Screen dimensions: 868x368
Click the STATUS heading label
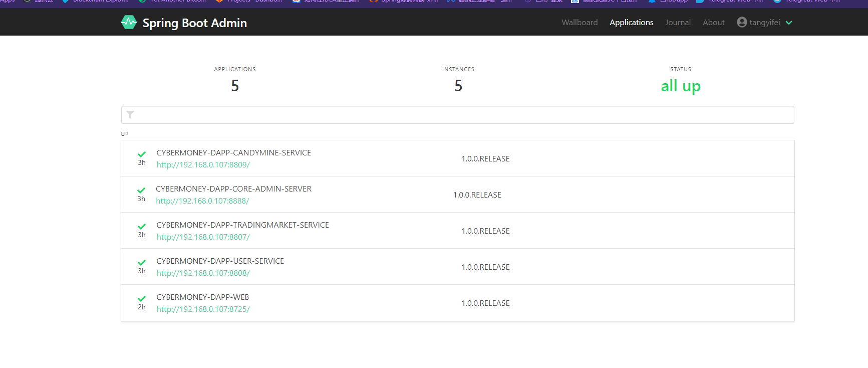click(x=681, y=69)
